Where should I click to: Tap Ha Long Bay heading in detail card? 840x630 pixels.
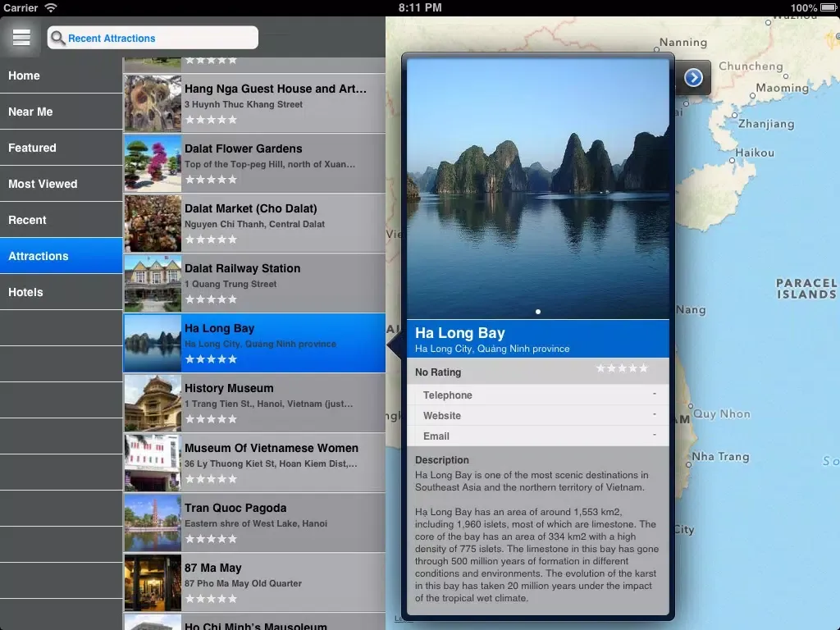pyautogui.click(x=459, y=333)
